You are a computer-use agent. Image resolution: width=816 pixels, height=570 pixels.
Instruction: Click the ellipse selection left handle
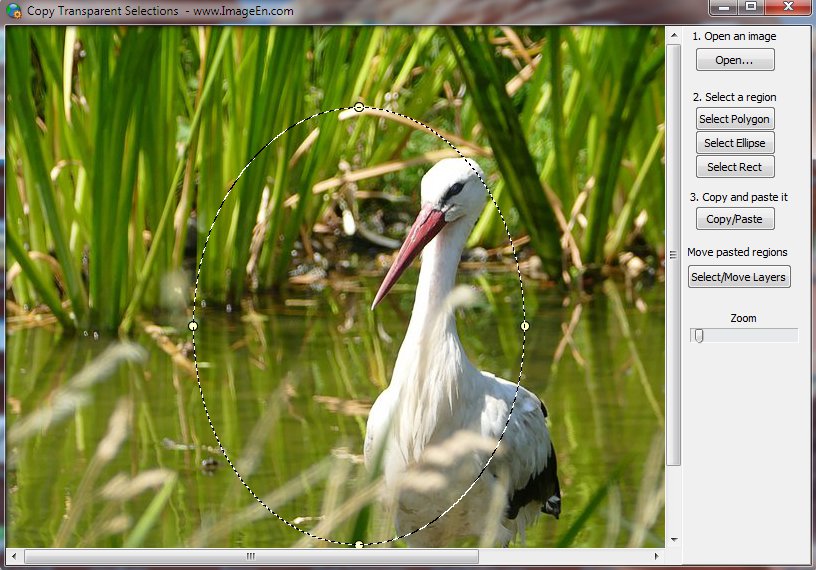(193, 326)
